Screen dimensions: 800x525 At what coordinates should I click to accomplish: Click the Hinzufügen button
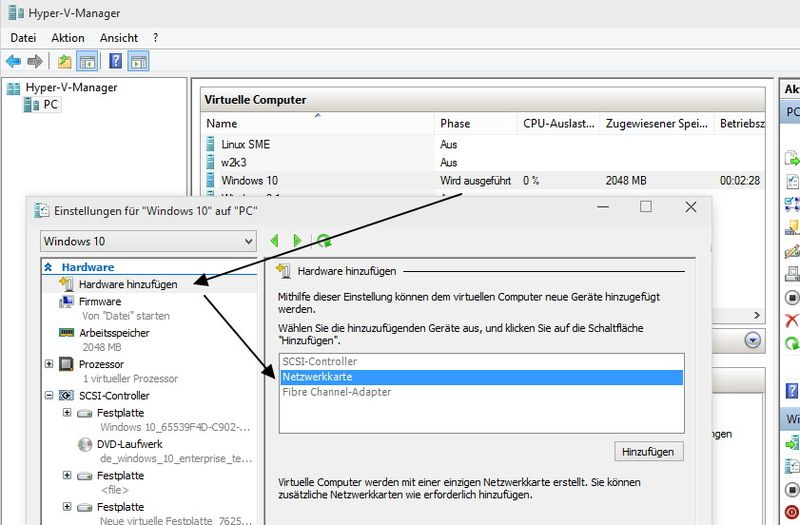point(648,452)
